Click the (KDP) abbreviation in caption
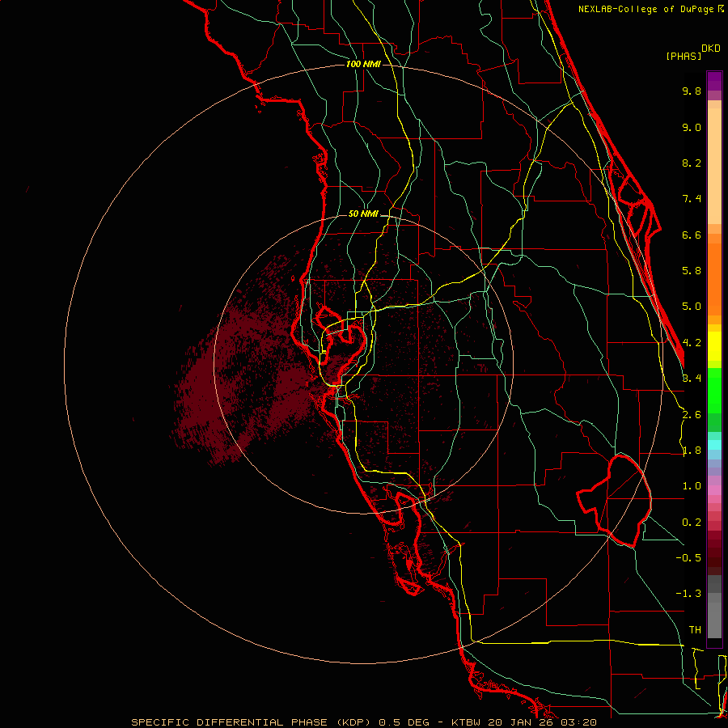The image size is (728, 728). tap(355, 722)
